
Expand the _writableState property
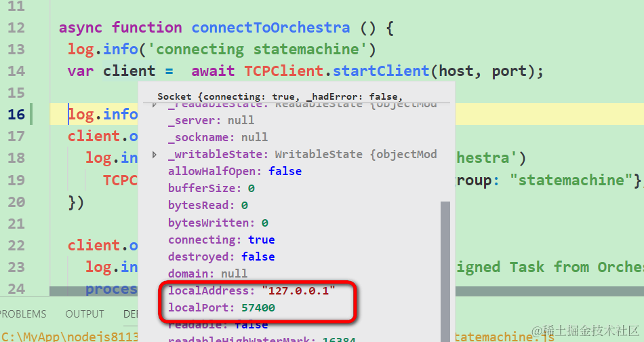(x=155, y=155)
